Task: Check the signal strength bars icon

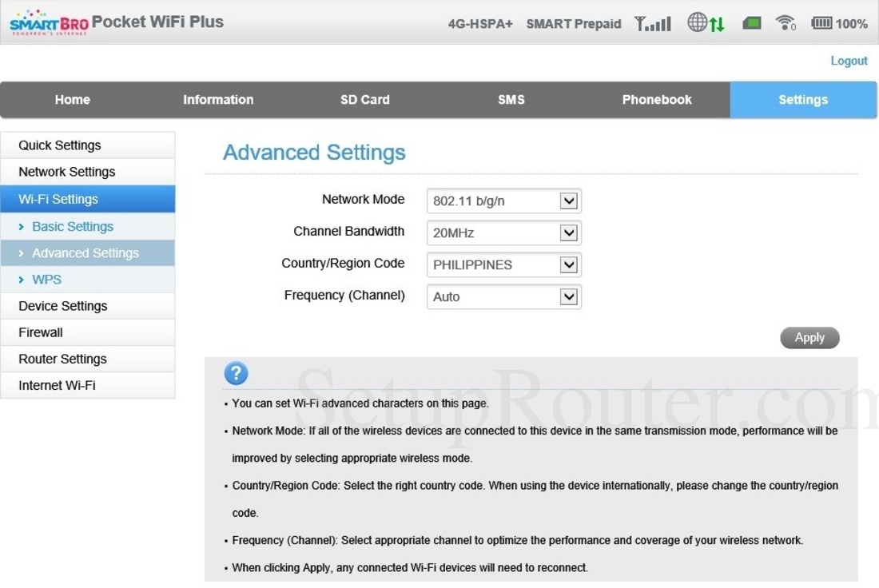Action: coord(653,23)
